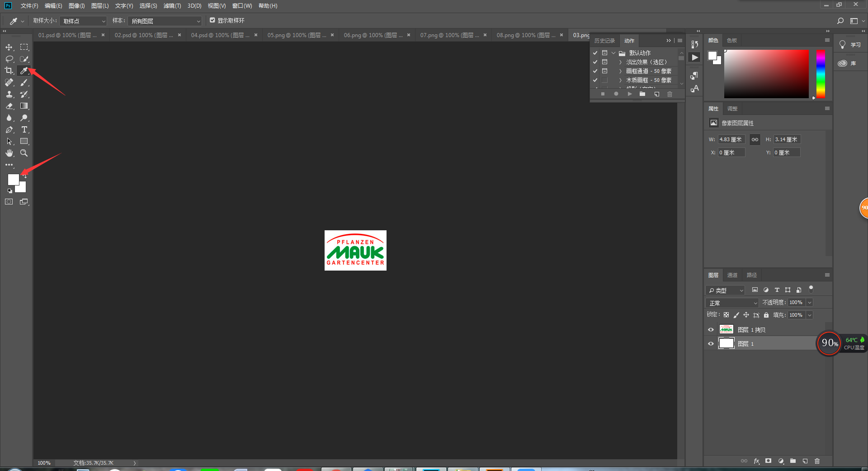This screenshot has height=471, width=868.
Task: Toggle the checkmark for 淡出效果（选区）action
Action: point(595,62)
